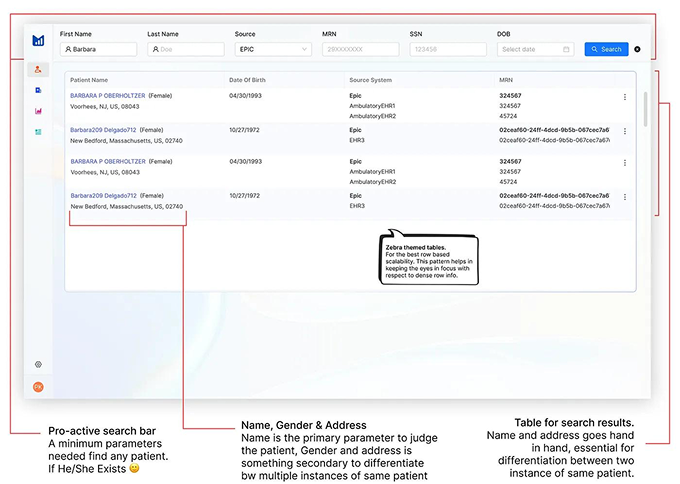Open kebab menu of last Barbara209 Delgado712 row

tap(625, 197)
